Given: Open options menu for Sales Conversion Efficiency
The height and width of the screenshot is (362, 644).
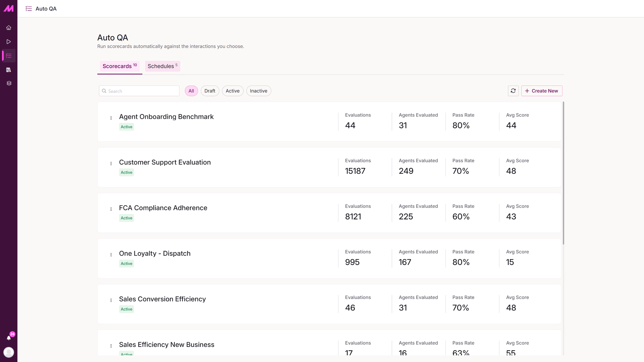Looking at the screenshot, I should 111,300.
